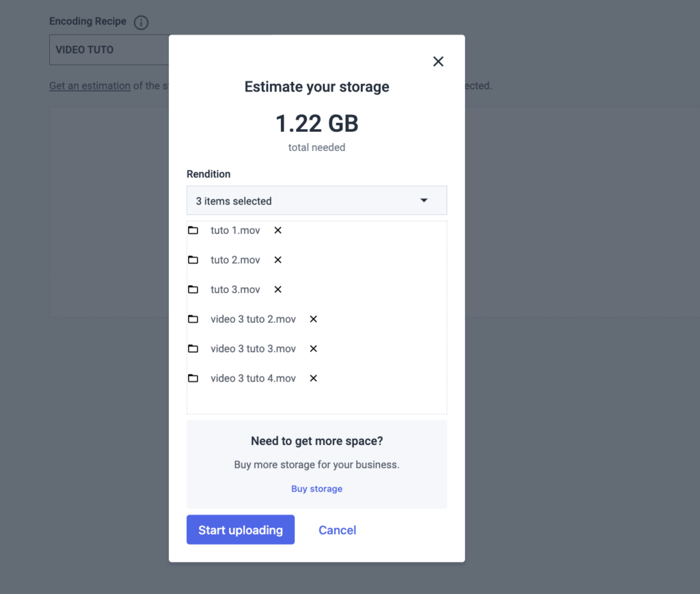Click the info icon next to Encoding Recipe

click(x=141, y=22)
